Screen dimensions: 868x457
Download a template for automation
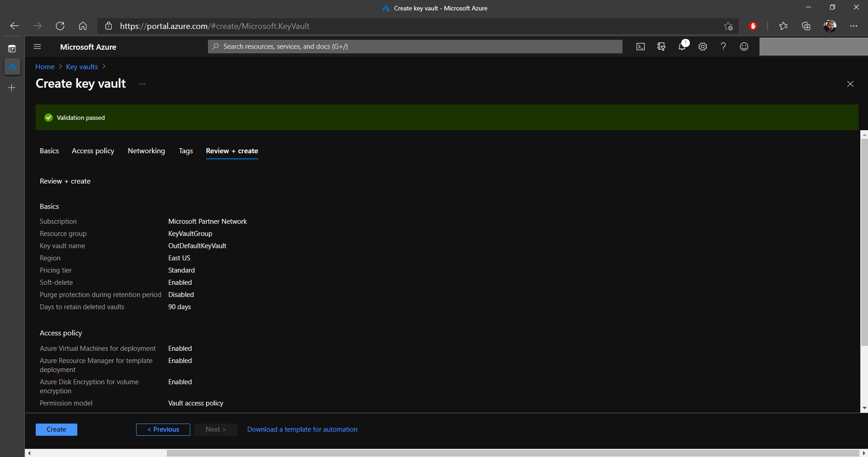pyautogui.click(x=302, y=429)
